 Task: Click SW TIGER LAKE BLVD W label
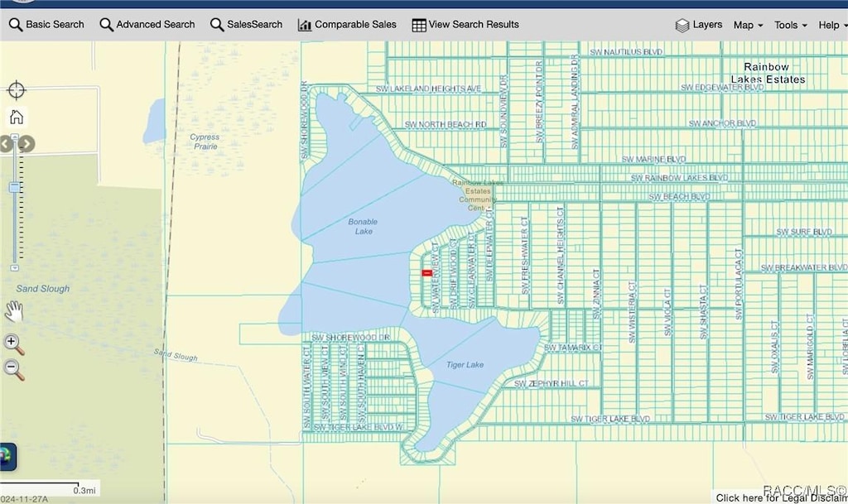pos(358,427)
